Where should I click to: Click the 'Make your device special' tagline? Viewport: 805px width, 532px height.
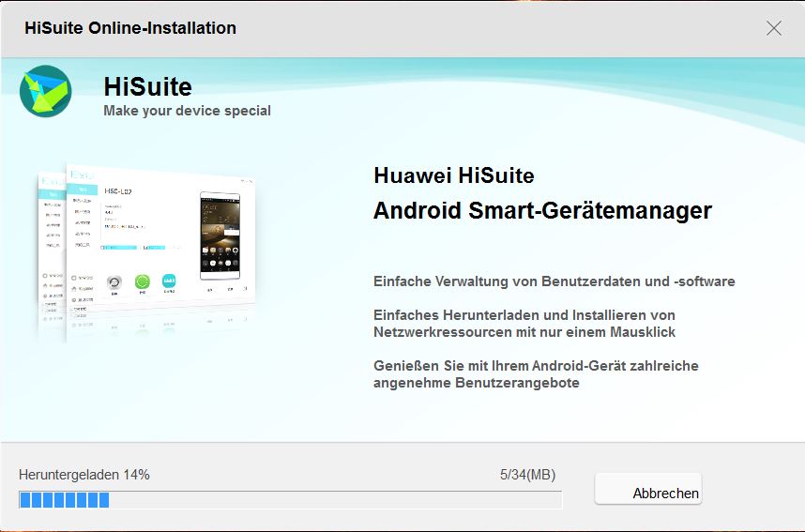point(187,111)
